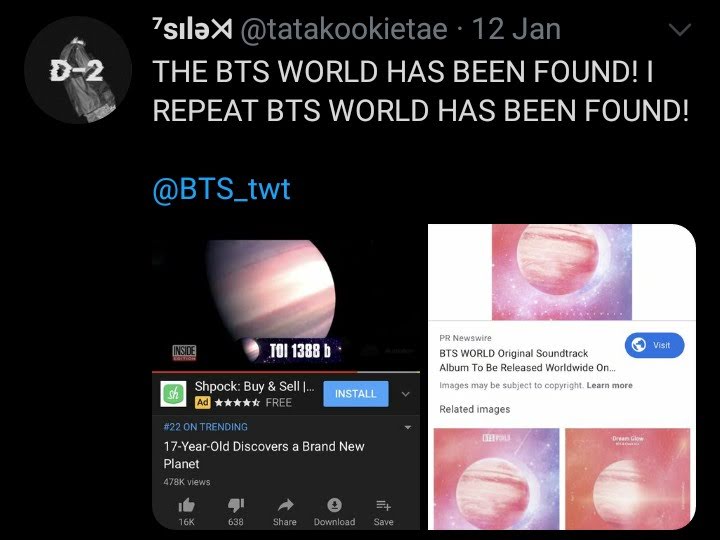Screen dimensions: 720x540
Task: Open the D-2 profile avatar
Action: 78,70
